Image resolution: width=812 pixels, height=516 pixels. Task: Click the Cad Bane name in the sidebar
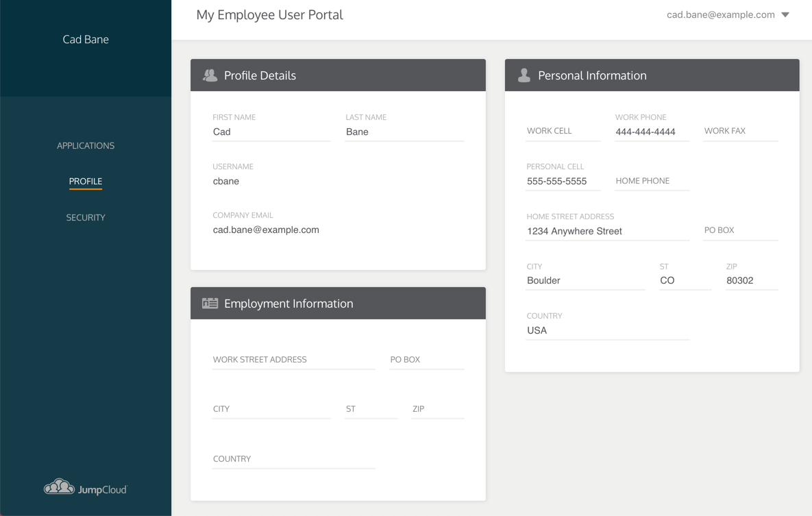[86, 39]
